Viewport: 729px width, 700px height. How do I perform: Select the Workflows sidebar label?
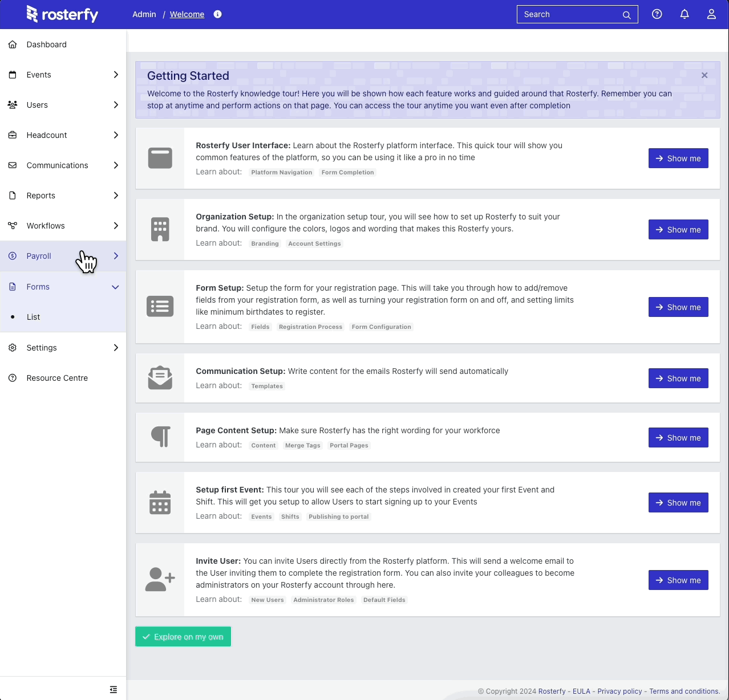point(46,226)
